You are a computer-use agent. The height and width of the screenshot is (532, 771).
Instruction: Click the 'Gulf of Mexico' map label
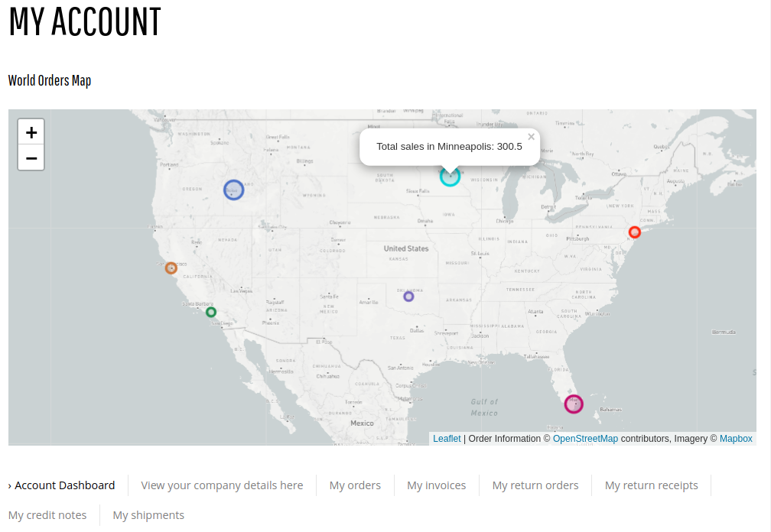(484, 407)
